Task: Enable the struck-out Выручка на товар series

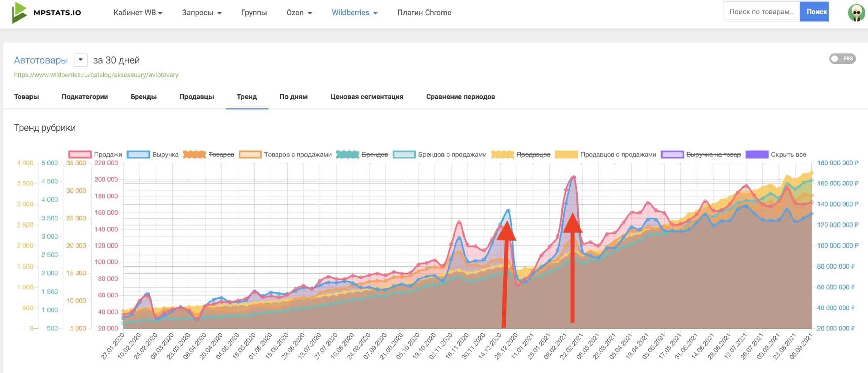Action: (672, 154)
